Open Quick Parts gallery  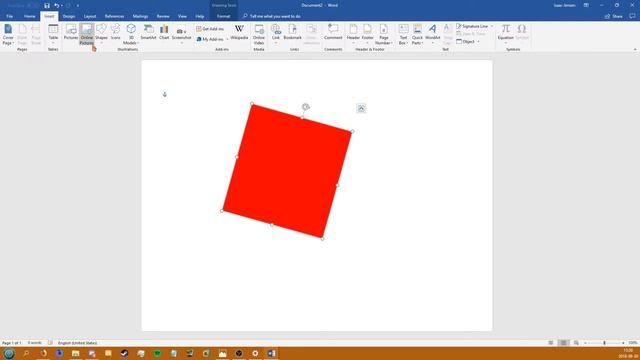pyautogui.click(x=417, y=34)
